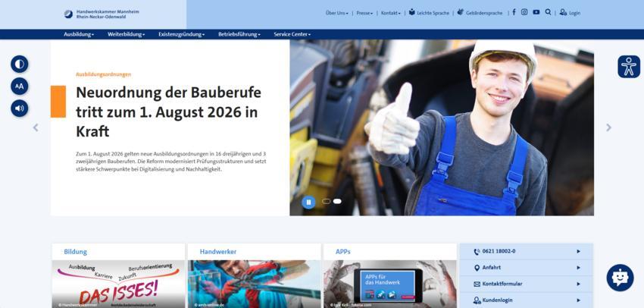Click the Login user icon
The width and height of the screenshot is (644, 308).
tap(563, 13)
